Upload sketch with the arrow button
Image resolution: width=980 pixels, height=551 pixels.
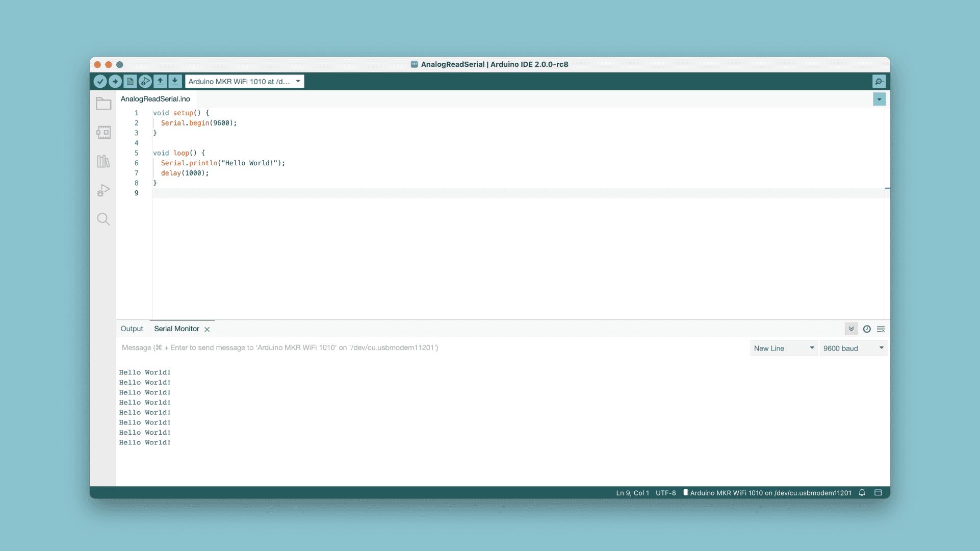(115, 81)
